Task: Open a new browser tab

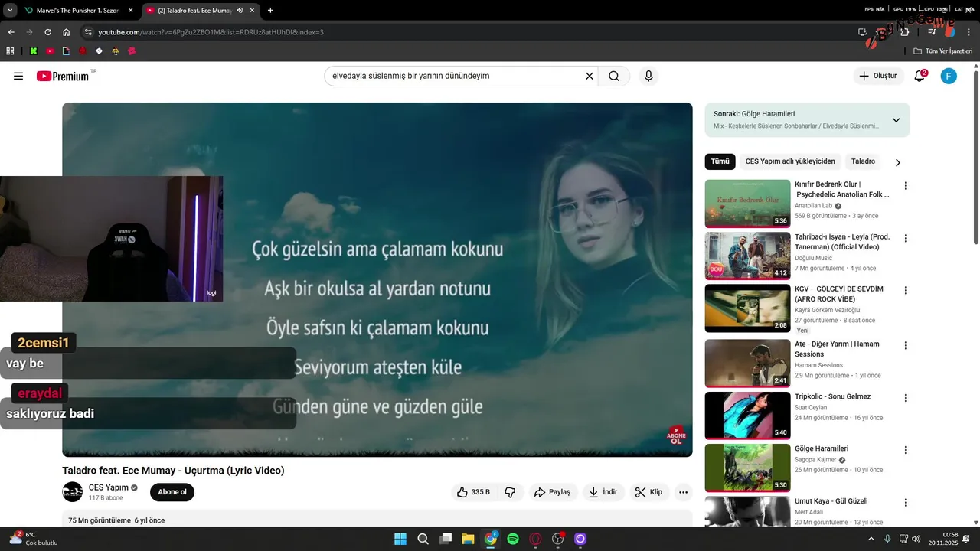Action: click(270, 11)
